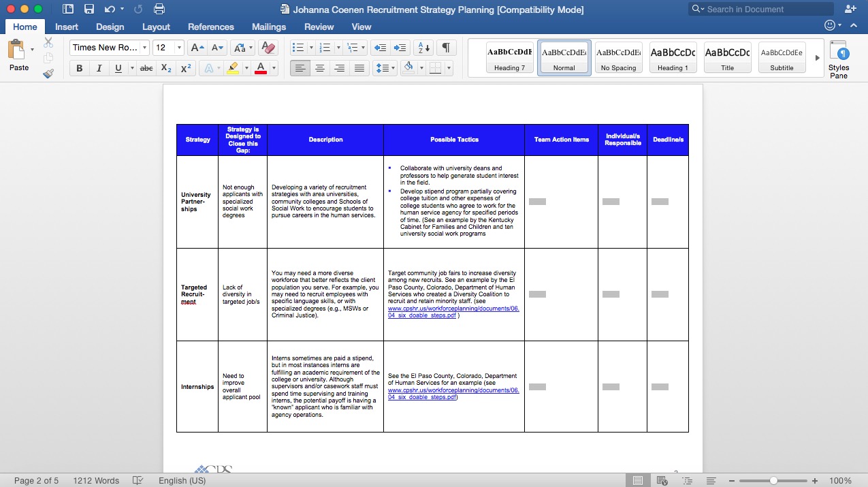868x487 pixels.
Task: Click the bulleted list icon
Action: [298, 48]
